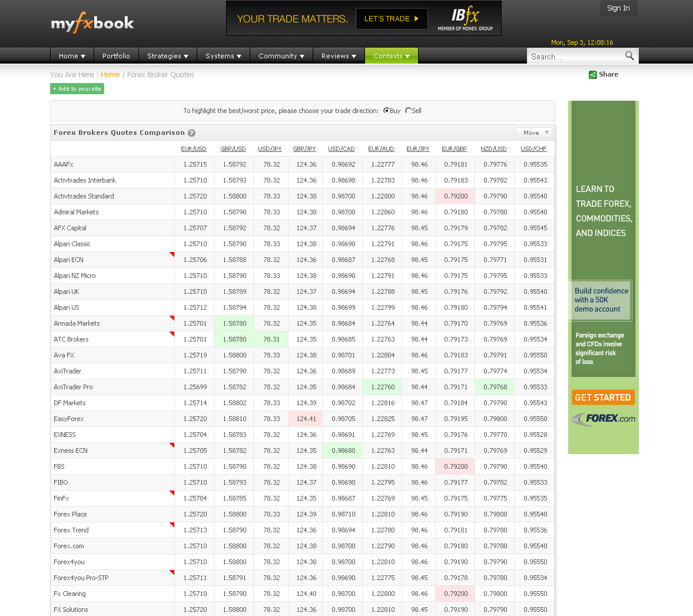The width and height of the screenshot is (693, 616).
Task: Sort by GBP/JPY column
Action: pos(304,148)
